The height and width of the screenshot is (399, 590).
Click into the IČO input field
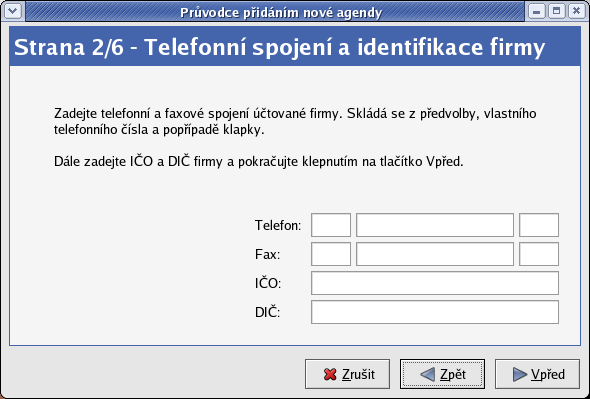tap(435, 283)
